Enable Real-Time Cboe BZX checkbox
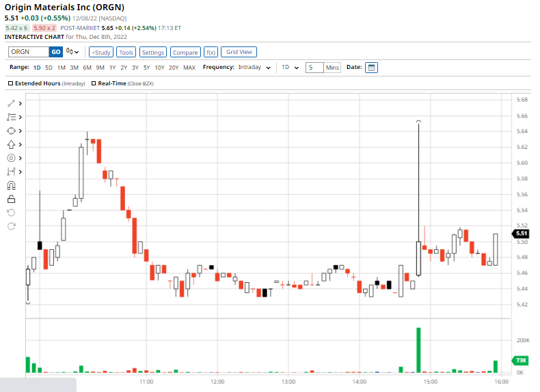This screenshot has height=392, width=540. (94, 83)
